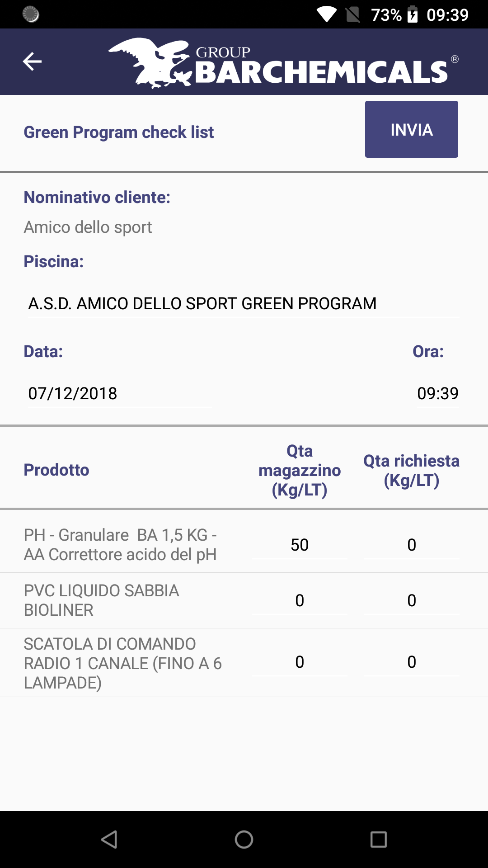
Task: Tap the Wi-Fi status icon
Action: coord(326,14)
